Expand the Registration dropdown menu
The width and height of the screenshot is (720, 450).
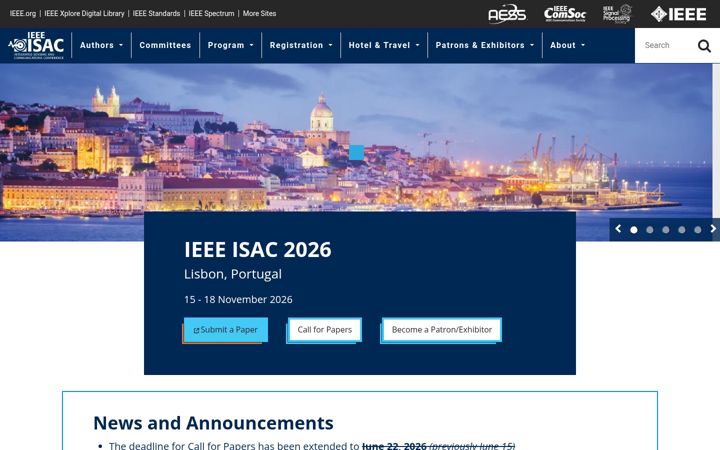tap(301, 45)
